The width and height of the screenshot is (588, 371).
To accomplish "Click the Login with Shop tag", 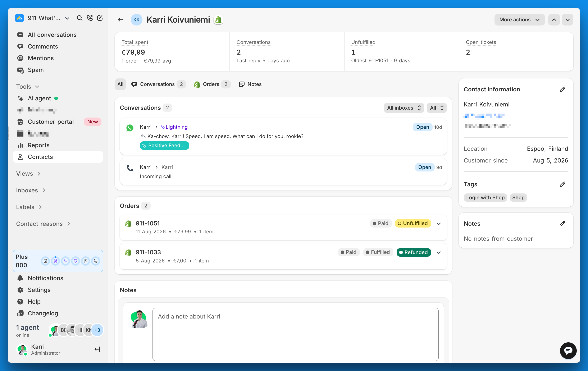I will point(485,197).
